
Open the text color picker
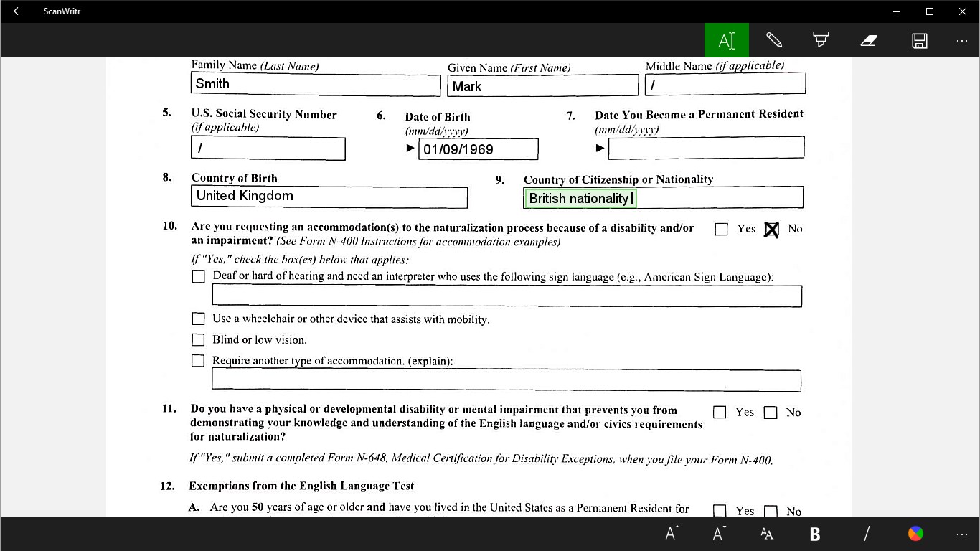tap(915, 533)
